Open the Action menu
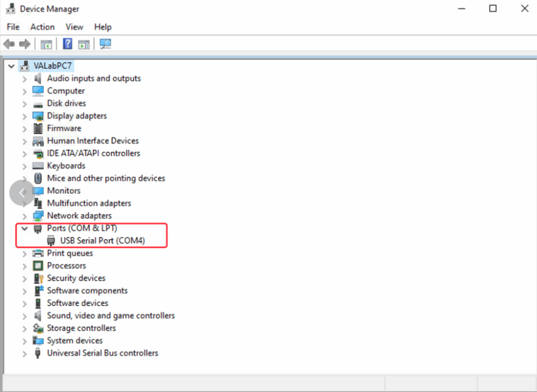This screenshot has width=537, height=392. coord(42,27)
